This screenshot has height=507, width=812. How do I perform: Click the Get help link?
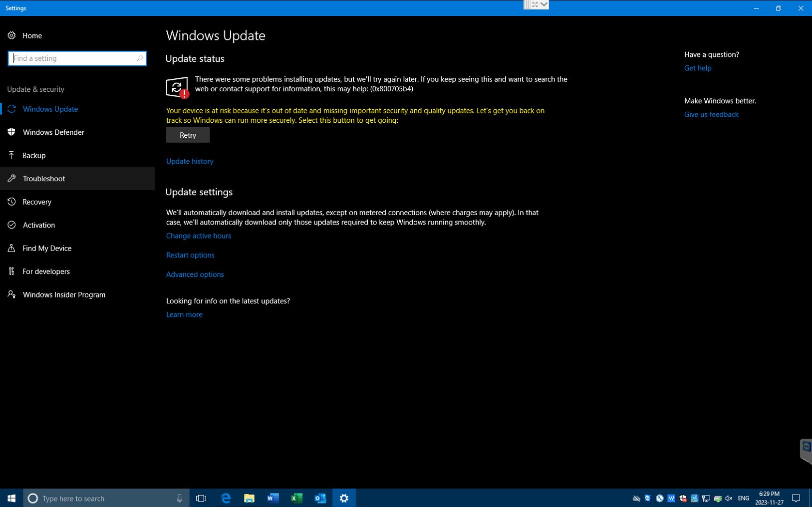(x=698, y=68)
